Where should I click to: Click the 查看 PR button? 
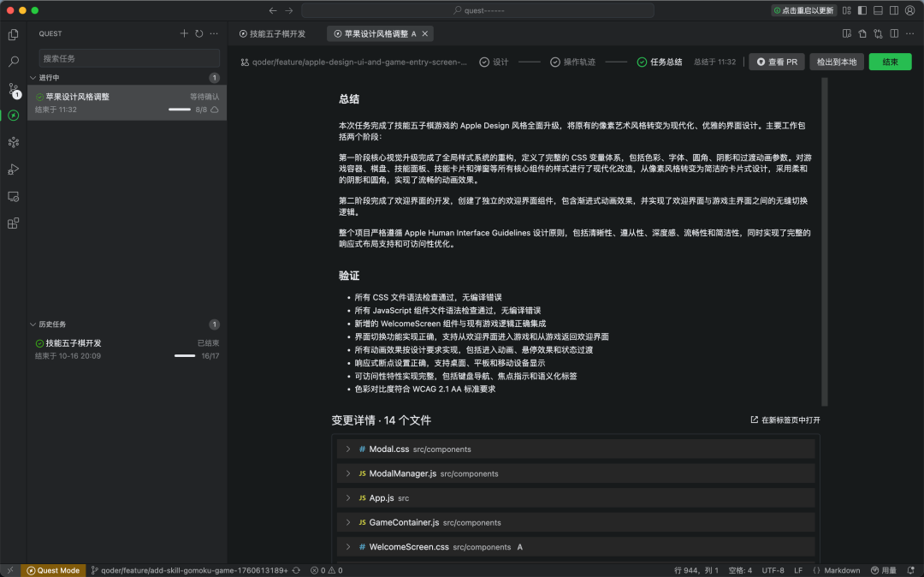click(777, 62)
